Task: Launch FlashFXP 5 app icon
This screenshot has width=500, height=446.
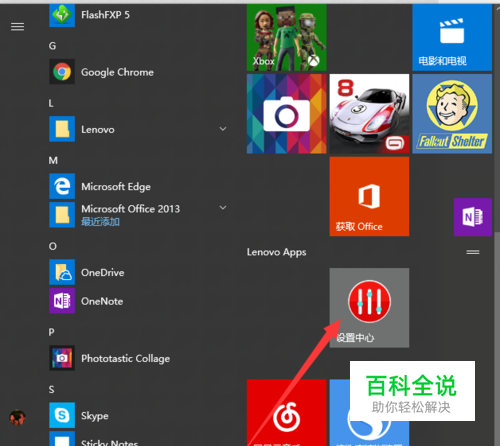Action: click(62, 15)
